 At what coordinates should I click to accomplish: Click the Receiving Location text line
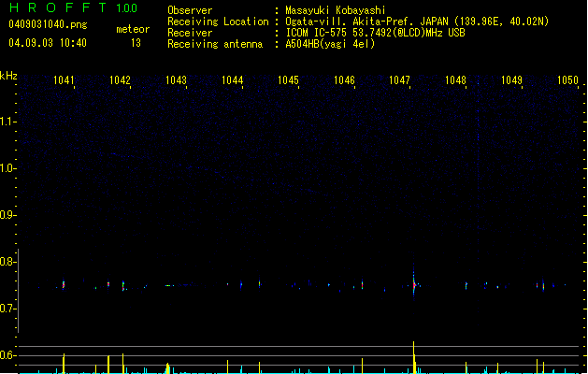click(358, 22)
